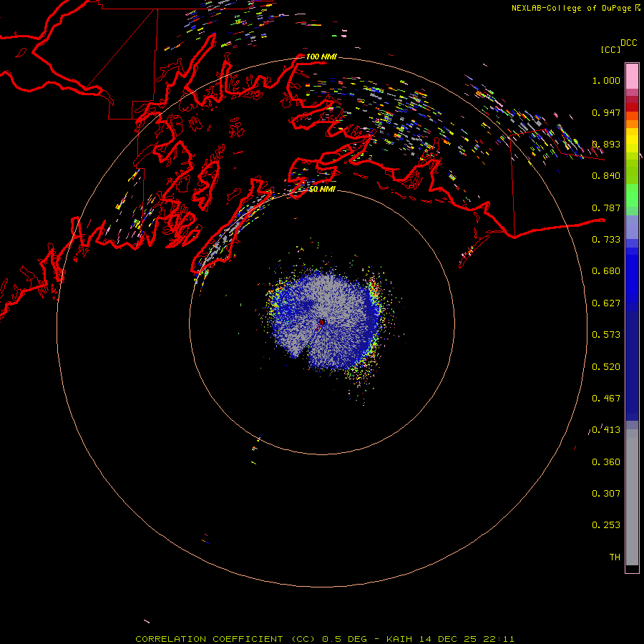Click the DCC label above the color bar
Image resolution: width=644 pixels, height=644 pixels.
[x=628, y=43]
